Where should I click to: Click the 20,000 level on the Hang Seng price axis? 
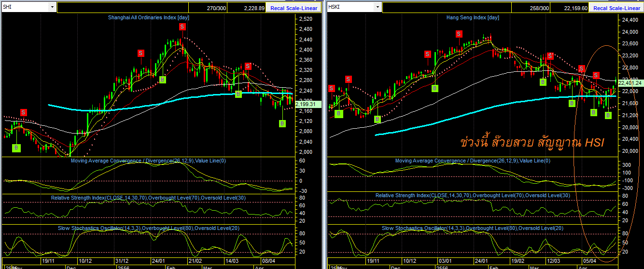(x=630, y=151)
